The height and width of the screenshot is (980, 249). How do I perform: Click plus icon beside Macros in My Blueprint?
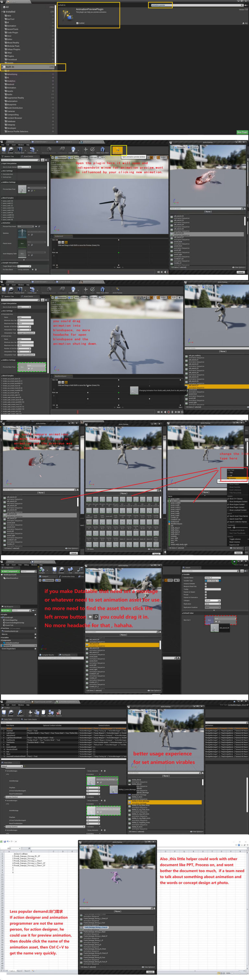pyautogui.click(x=35, y=635)
